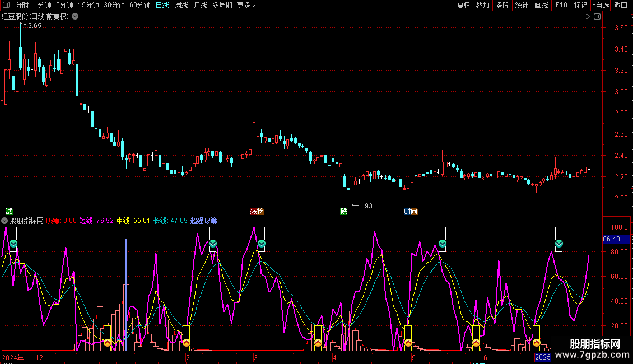This screenshot has width=633, height=364.
Task: Add stock via +自选 button
Action: [601, 5]
